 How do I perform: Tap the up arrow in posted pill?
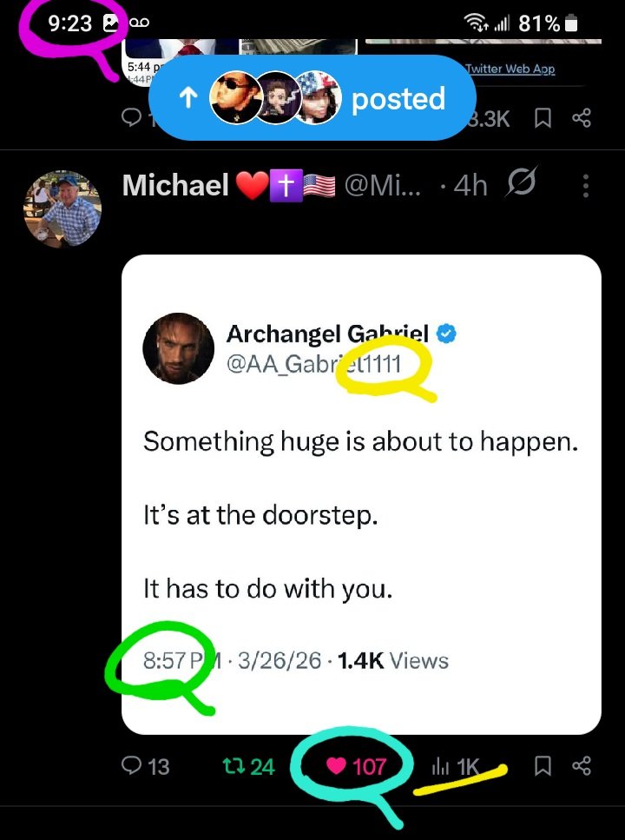pyautogui.click(x=187, y=99)
